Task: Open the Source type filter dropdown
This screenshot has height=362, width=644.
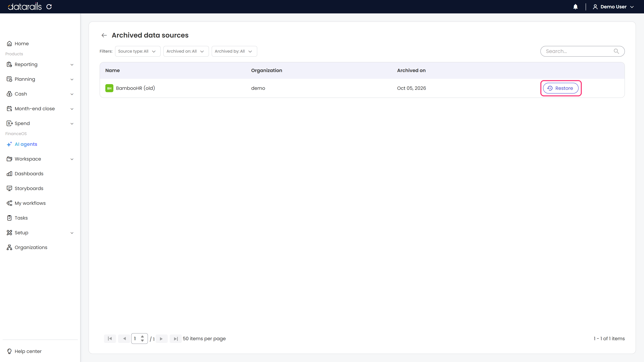Action: coord(138,51)
